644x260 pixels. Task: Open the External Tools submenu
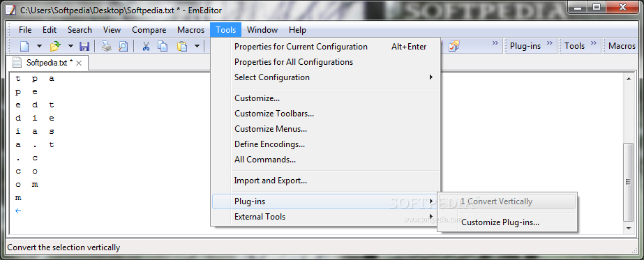click(x=325, y=217)
